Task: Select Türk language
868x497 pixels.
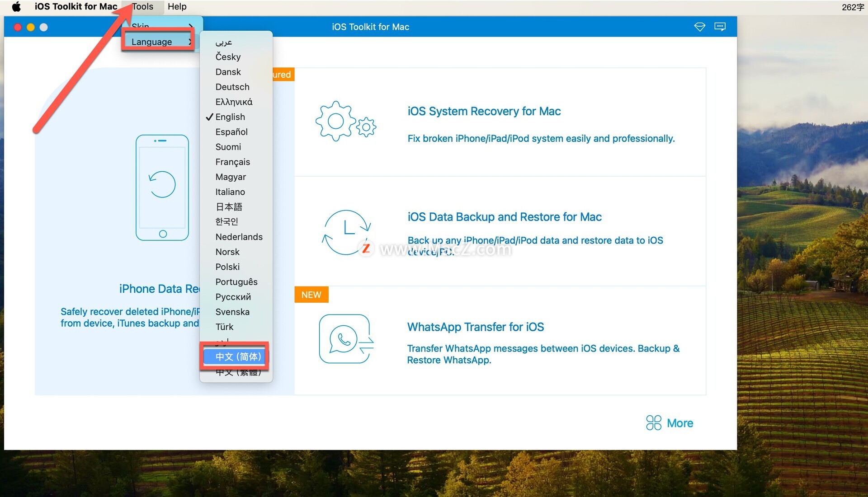Action: pos(236,327)
